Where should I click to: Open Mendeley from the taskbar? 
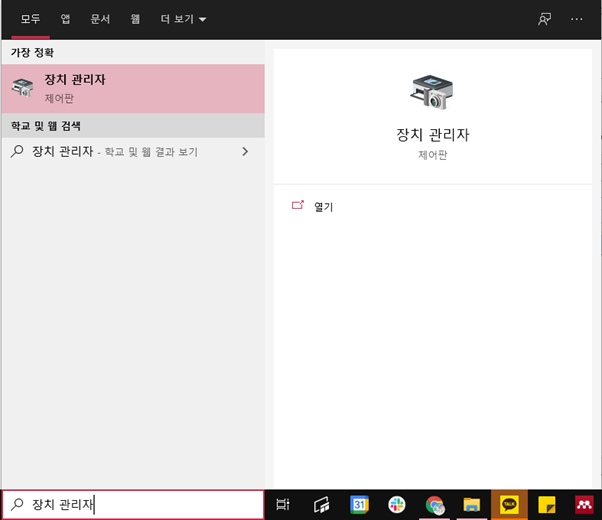[x=584, y=504]
